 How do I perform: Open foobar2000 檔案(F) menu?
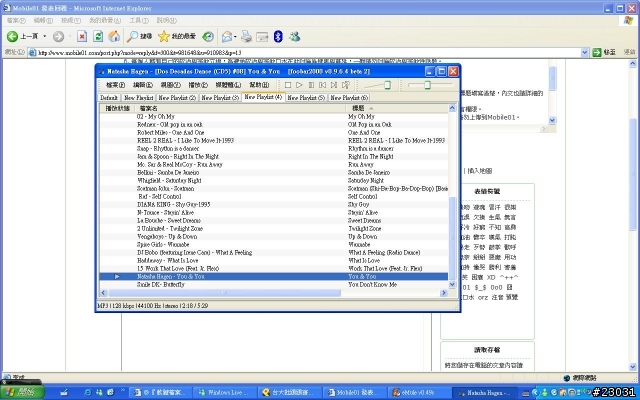click(116, 85)
